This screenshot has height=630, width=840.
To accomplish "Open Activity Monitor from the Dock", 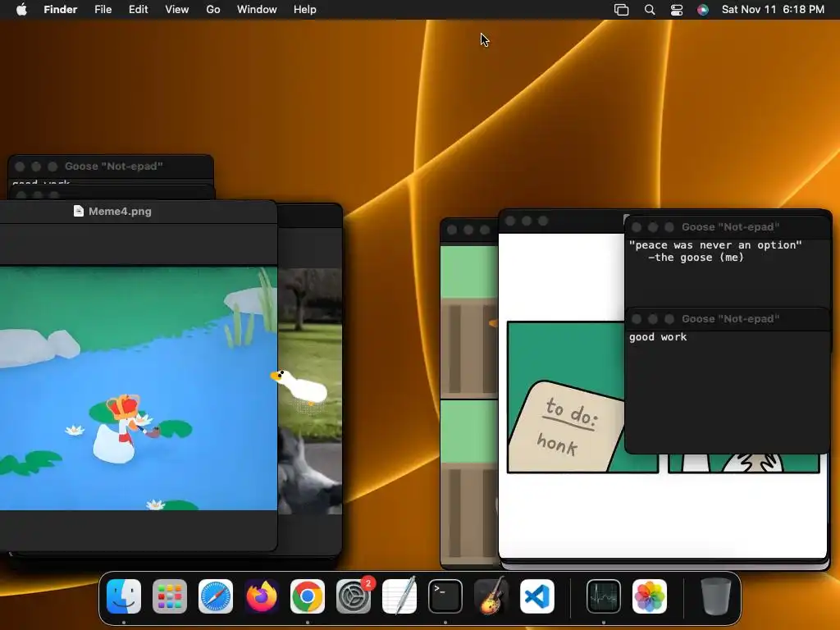I will coord(604,596).
